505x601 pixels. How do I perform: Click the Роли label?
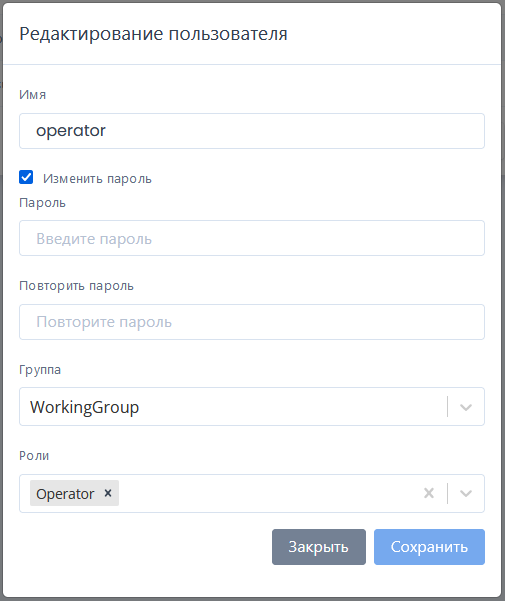coord(34,456)
